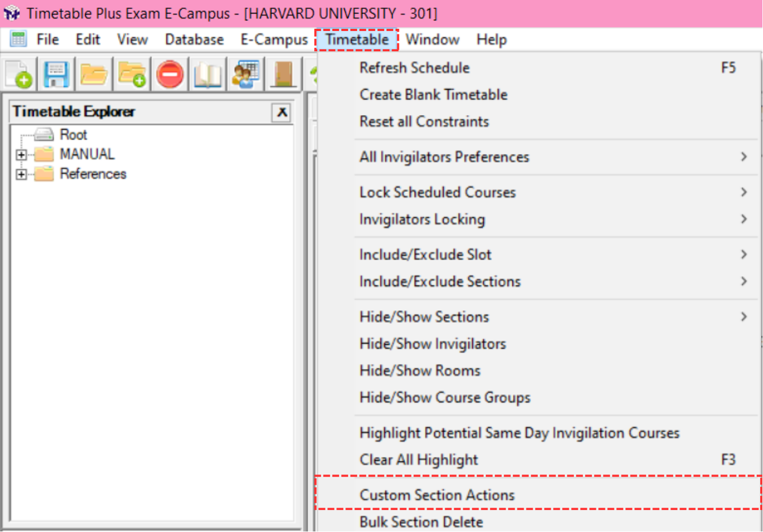Collapse the Timetable menu
Image resolution: width=763 pixels, height=532 pixels.
(357, 39)
